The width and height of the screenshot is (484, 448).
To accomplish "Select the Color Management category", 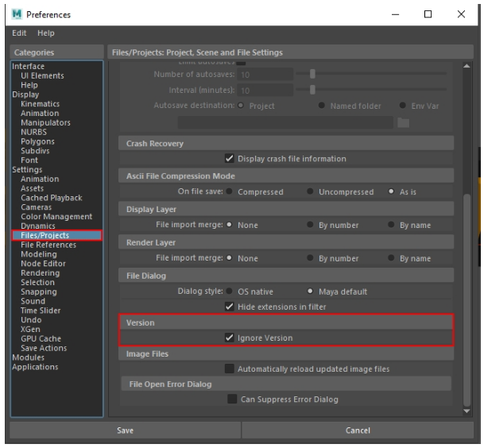I will 56,216.
